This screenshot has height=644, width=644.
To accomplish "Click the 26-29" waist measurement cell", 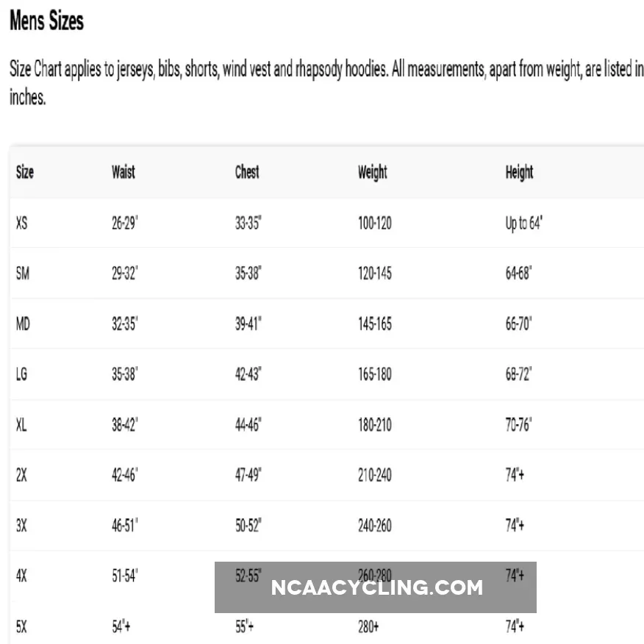I will (125, 223).
